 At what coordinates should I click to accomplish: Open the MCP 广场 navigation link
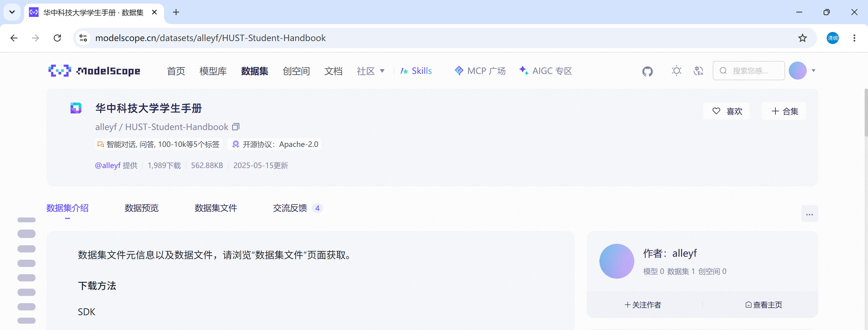480,71
